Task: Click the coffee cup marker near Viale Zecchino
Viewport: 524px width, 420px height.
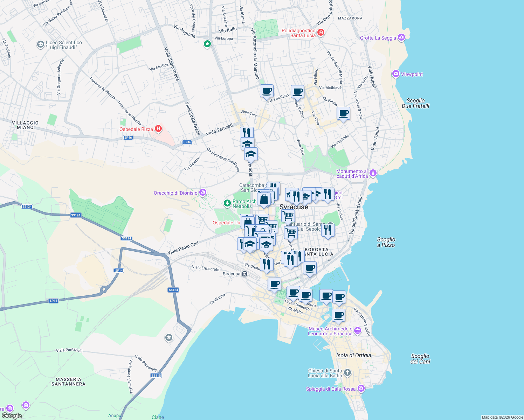Action: pyautogui.click(x=267, y=92)
